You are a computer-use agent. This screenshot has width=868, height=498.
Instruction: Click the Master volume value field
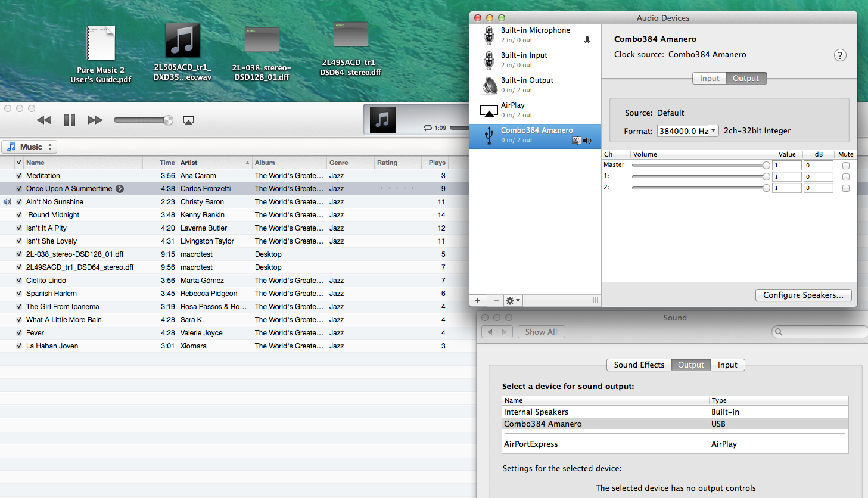tap(786, 166)
